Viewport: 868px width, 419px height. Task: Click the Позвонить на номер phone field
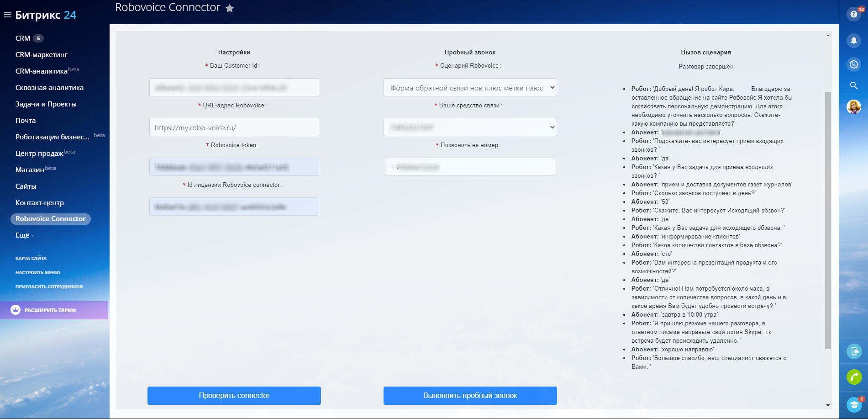point(470,167)
